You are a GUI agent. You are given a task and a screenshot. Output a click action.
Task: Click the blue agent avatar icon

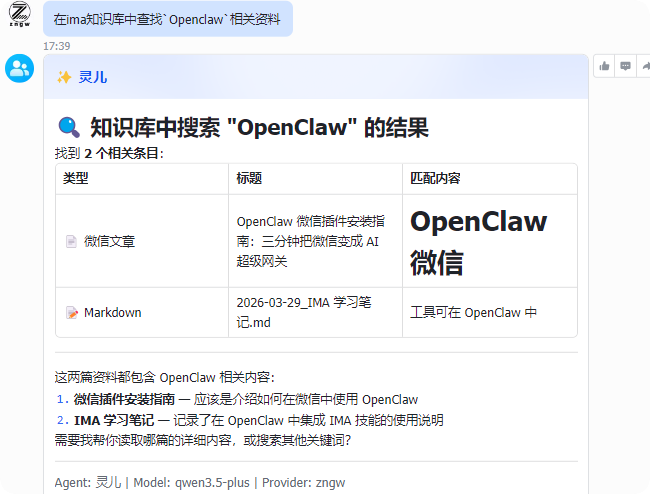(x=20, y=69)
